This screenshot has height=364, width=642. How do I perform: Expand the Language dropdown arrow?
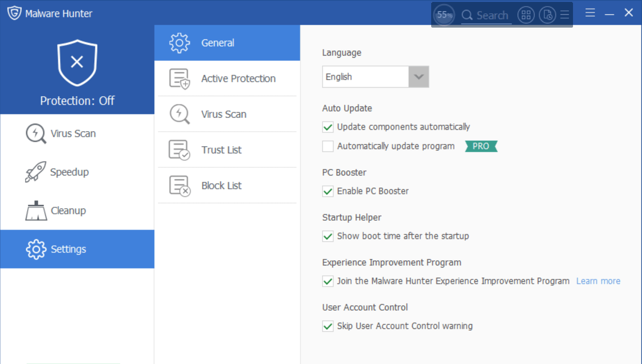pos(419,77)
